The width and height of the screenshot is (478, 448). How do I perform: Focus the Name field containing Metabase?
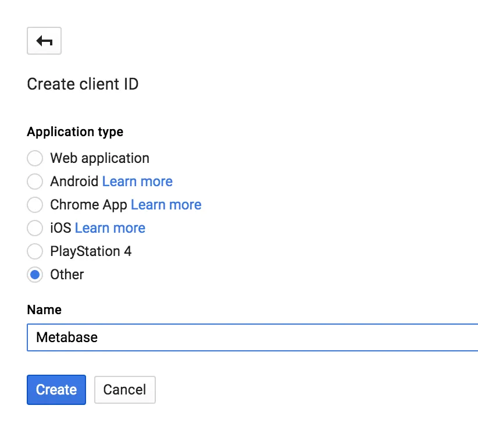pyautogui.click(x=252, y=337)
